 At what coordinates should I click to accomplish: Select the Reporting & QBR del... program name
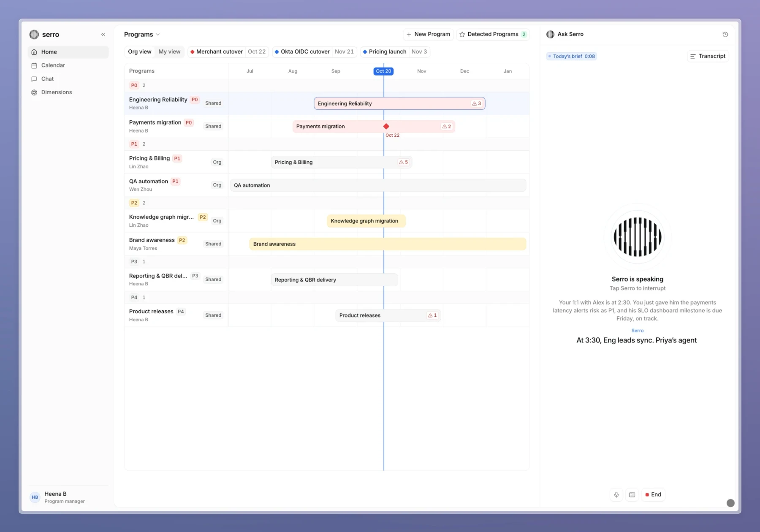158,276
